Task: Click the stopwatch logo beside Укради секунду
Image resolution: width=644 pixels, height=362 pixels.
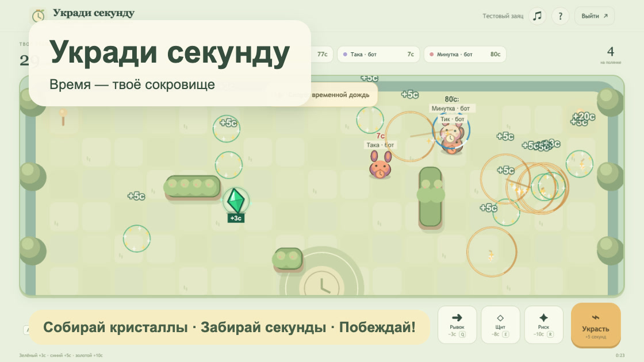Action: pyautogui.click(x=38, y=16)
